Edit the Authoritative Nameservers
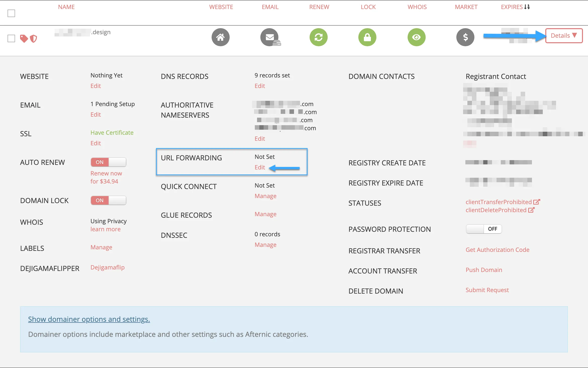The width and height of the screenshot is (588, 368). point(260,139)
